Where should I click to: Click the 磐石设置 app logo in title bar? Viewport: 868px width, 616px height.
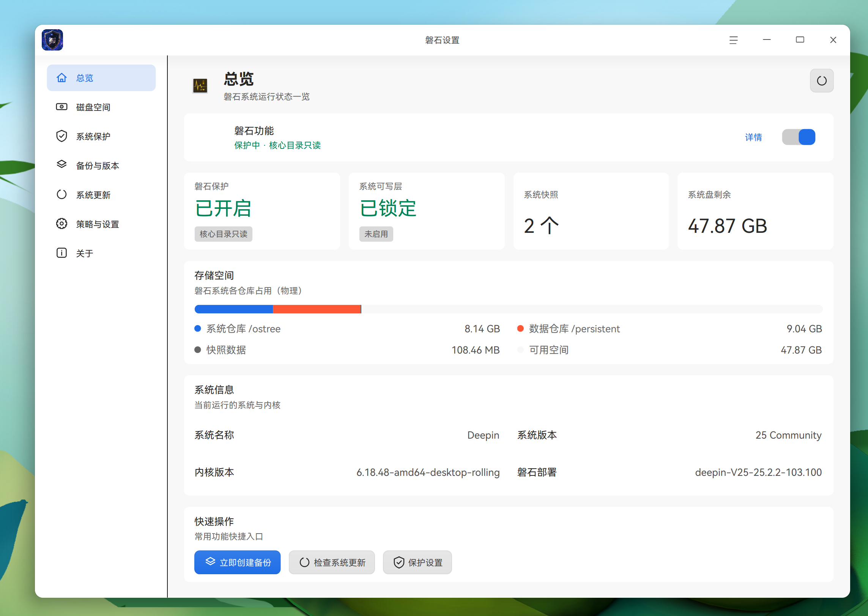pyautogui.click(x=52, y=40)
